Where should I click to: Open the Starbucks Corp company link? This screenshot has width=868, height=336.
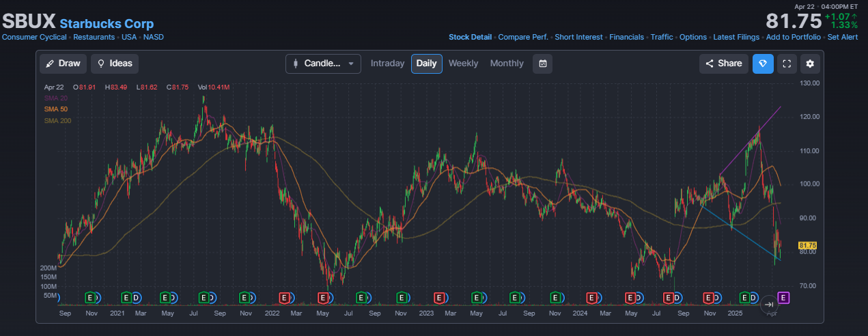click(x=107, y=24)
